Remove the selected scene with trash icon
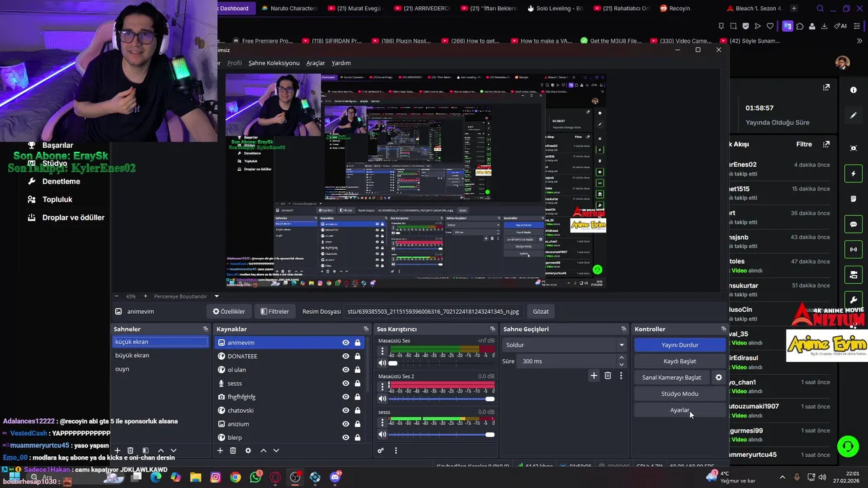 (130, 451)
